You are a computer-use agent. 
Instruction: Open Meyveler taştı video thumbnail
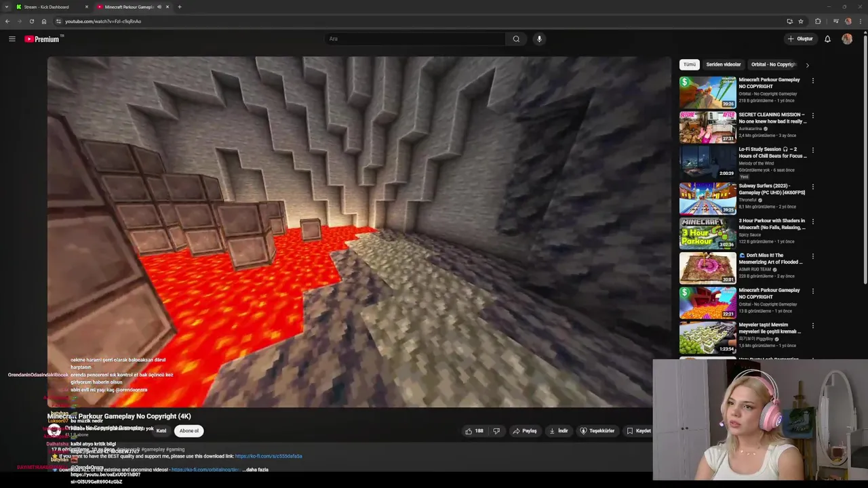[708, 337]
